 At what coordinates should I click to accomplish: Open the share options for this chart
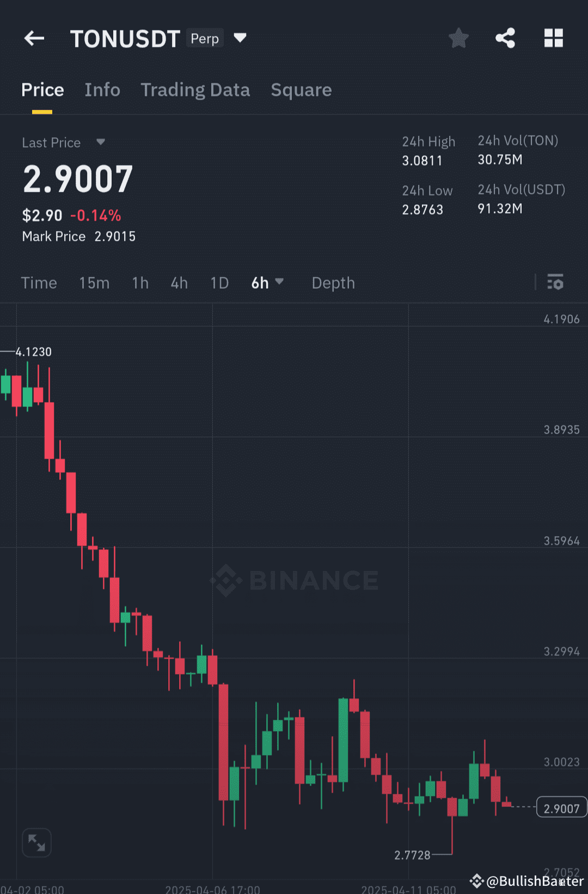coord(505,38)
